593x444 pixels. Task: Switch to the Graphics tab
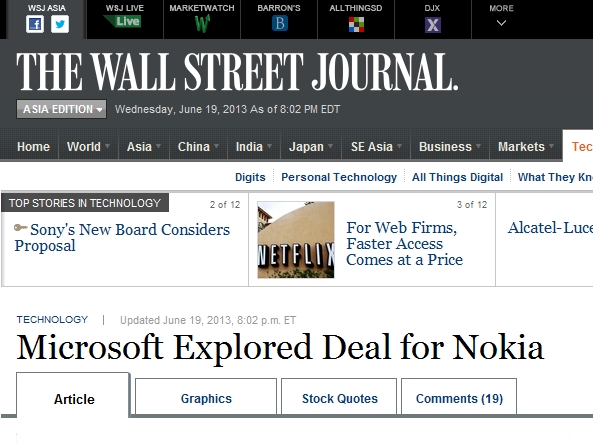click(x=206, y=396)
